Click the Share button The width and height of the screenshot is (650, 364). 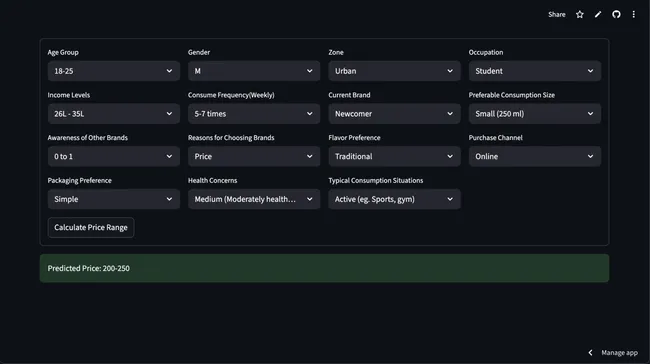point(556,15)
